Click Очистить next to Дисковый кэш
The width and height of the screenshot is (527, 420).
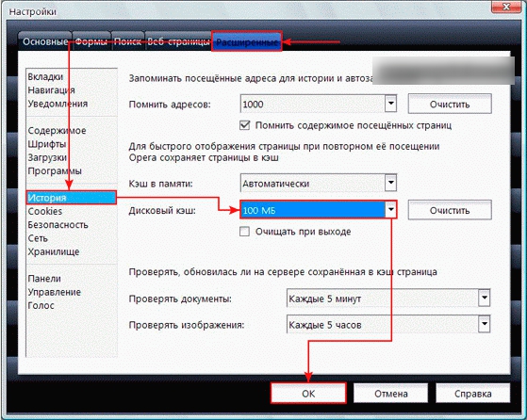pyautogui.click(x=450, y=210)
